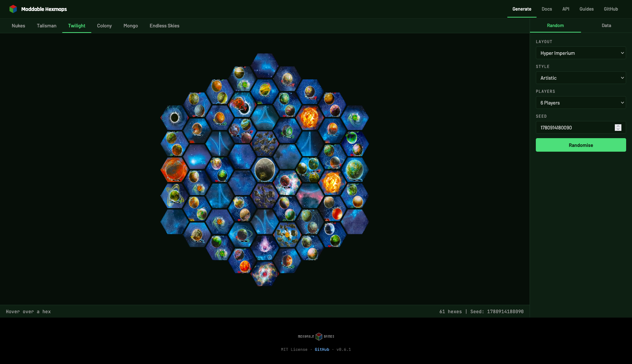This screenshot has height=364, width=632.
Task: Click the Moddable Games footer cube logo
Action: click(319, 336)
